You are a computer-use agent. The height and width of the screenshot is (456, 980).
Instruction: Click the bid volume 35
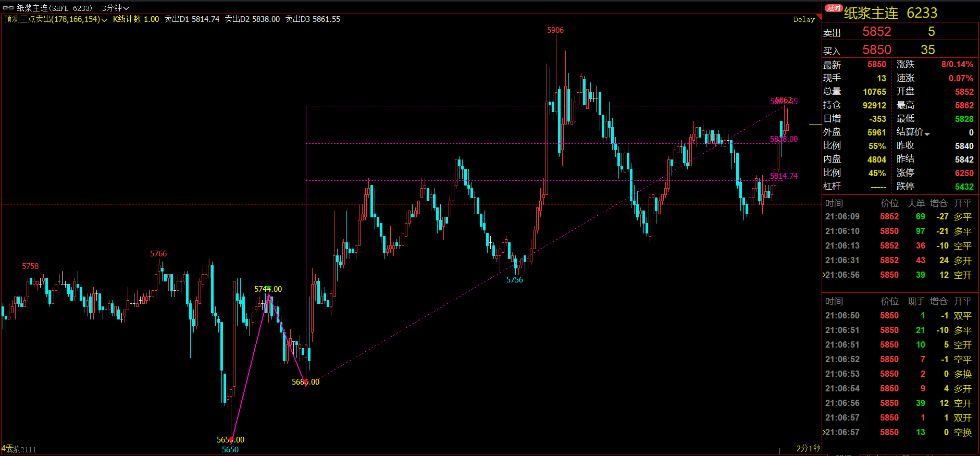click(928, 50)
